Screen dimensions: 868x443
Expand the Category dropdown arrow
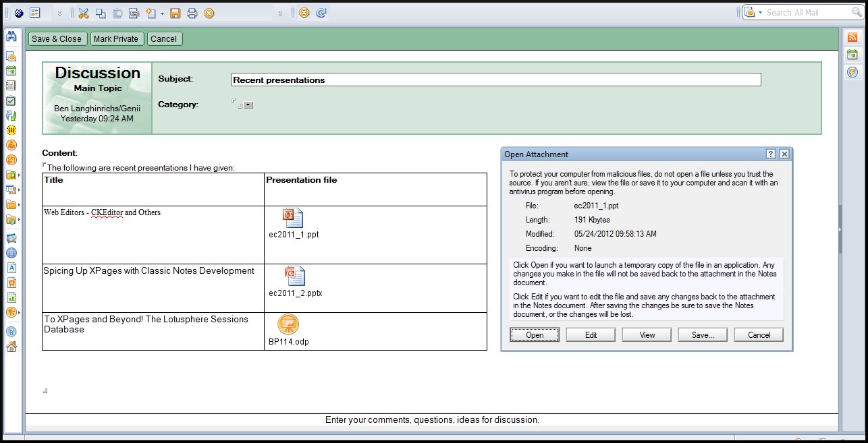click(x=248, y=105)
